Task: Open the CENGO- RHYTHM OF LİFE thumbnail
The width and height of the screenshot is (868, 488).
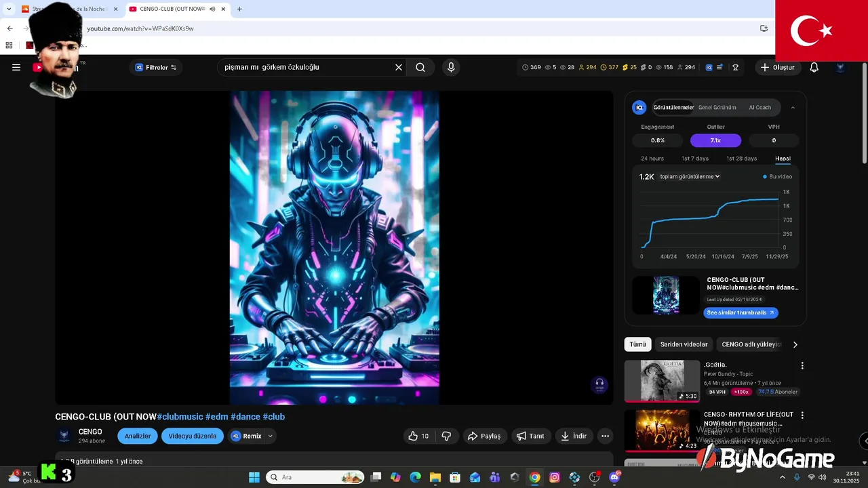Action: point(662,430)
